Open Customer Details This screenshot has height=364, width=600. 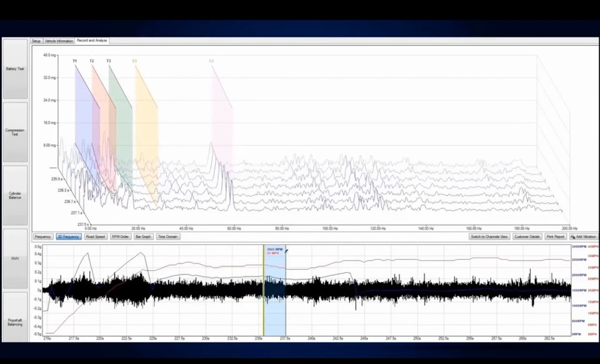coord(527,237)
